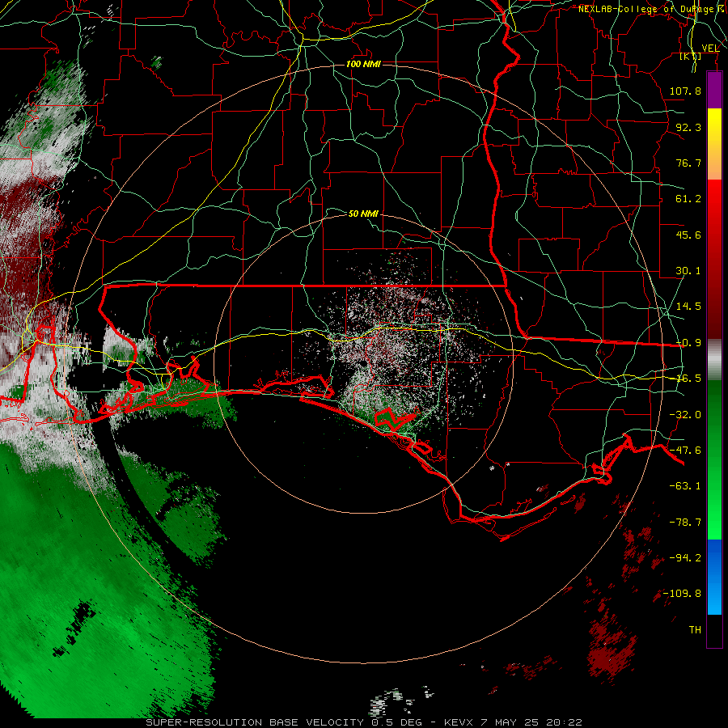Click the 30.1 velocity legend value
Viewport: 728px width, 728px height.
(688, 271)
